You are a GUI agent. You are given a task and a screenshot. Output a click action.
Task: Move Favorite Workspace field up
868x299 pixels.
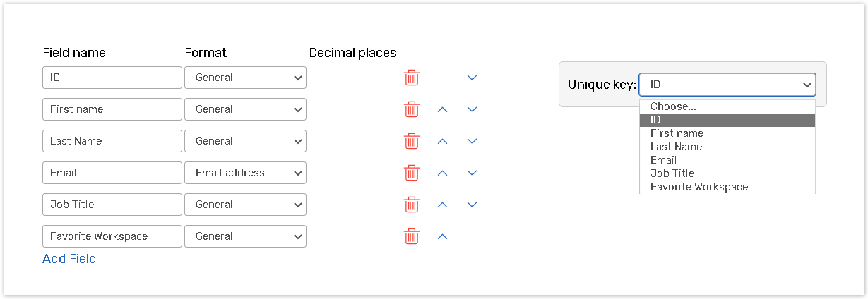pyautogui.click(x=443, y=236)
